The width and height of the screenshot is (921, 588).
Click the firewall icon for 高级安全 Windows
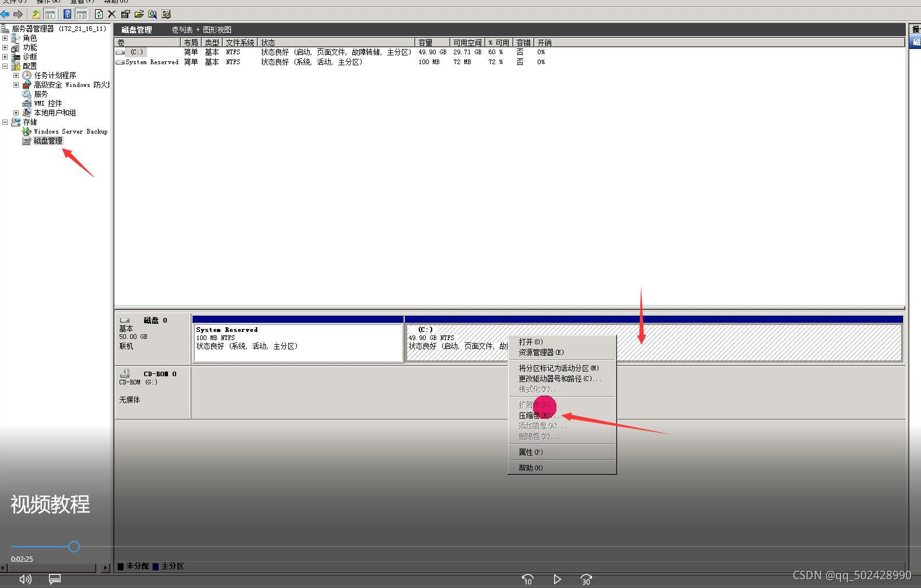(27, 85)
